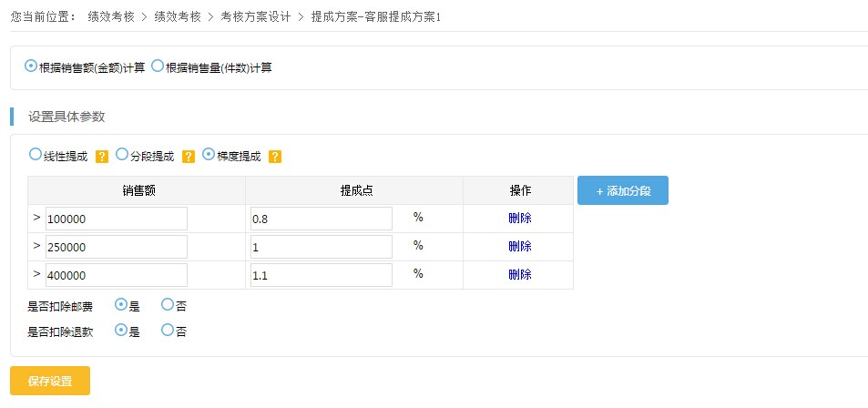Open 考核方案设计 breadcrumb link
Viewport: 868px width, 408px height.
point(255,16)
